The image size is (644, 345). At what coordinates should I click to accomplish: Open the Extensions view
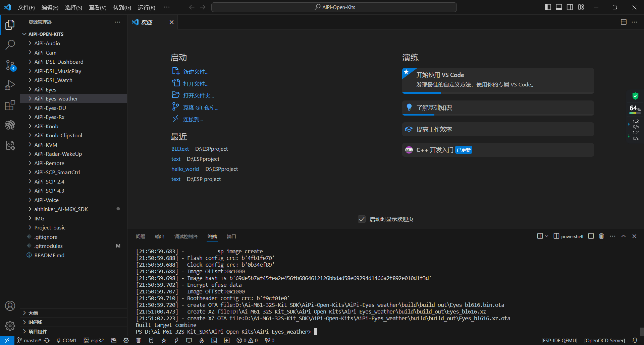[x=10, y=105]
